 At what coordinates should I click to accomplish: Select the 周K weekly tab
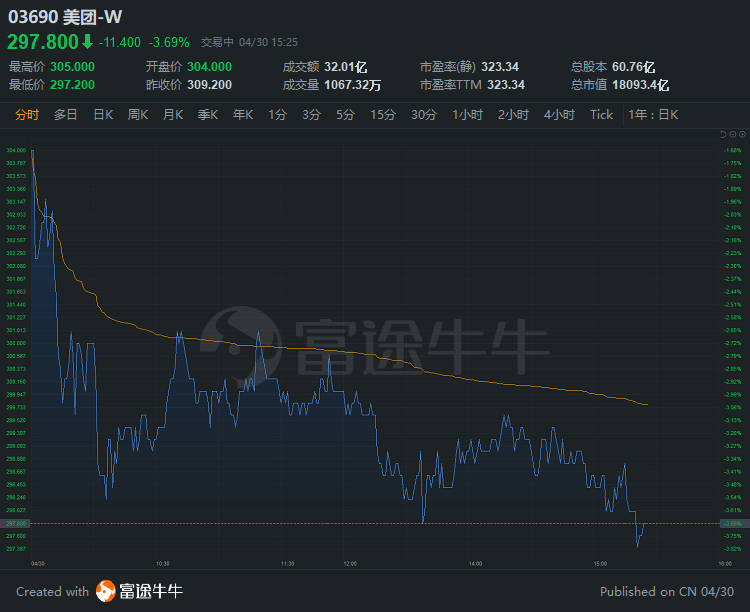click(138, 115)
